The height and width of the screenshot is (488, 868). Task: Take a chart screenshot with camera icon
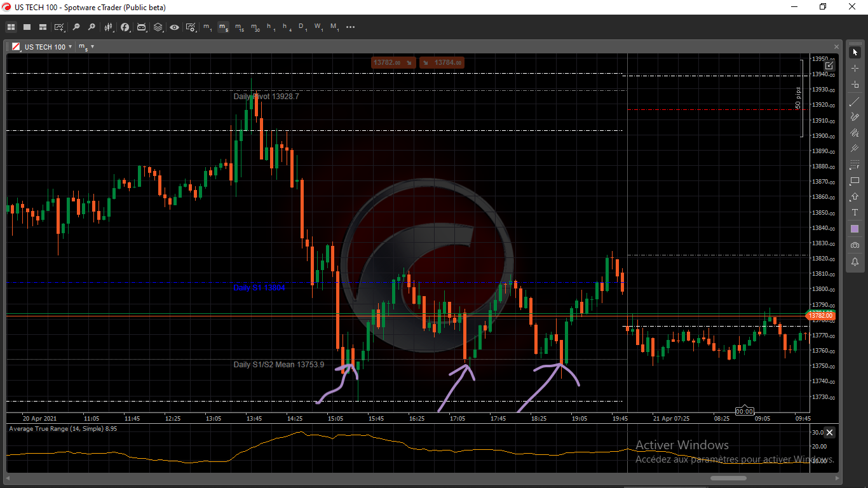(x=855, y=245)
